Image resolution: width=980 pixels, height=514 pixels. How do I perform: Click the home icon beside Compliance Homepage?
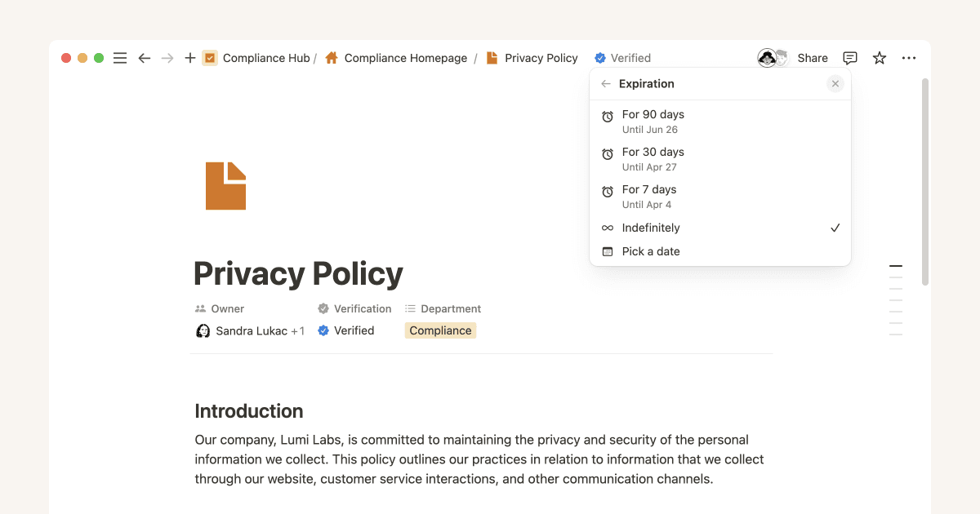(x=330, y=58)
